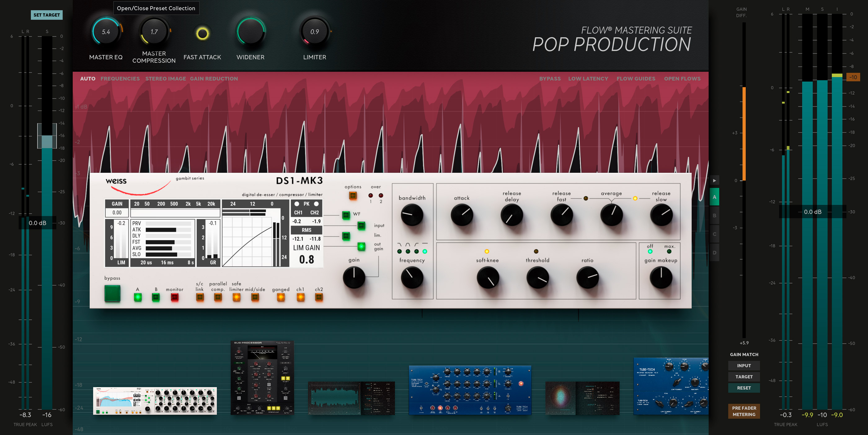Select the first filter shape LED
The width and height of the screenshot is (868, 435).
(x=399, y=252)
